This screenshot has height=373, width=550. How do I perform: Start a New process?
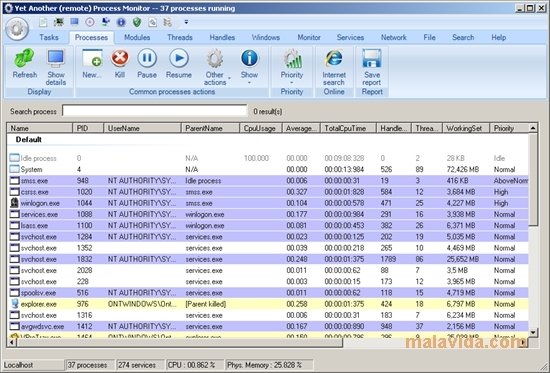92,64
